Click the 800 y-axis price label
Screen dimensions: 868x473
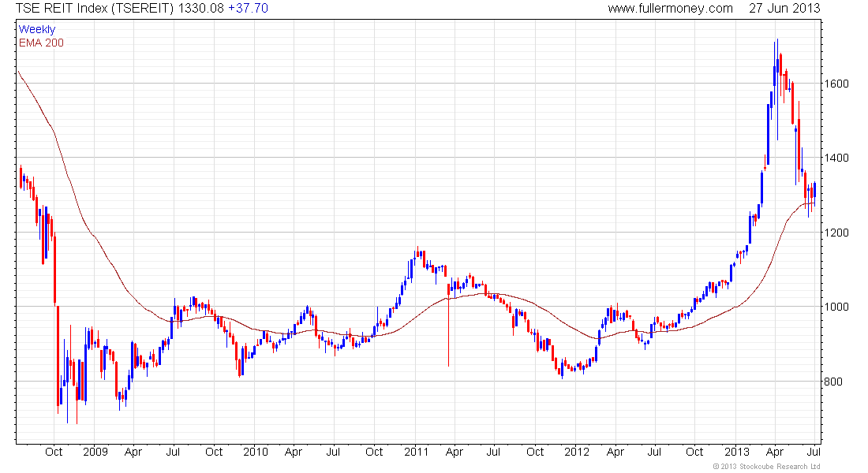833,382
